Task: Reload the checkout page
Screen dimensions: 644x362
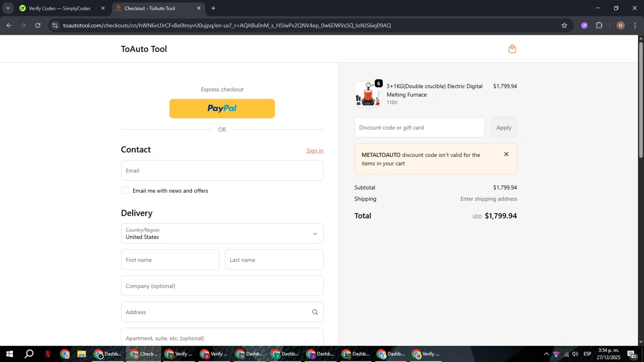Action: [x=38, y=25]
